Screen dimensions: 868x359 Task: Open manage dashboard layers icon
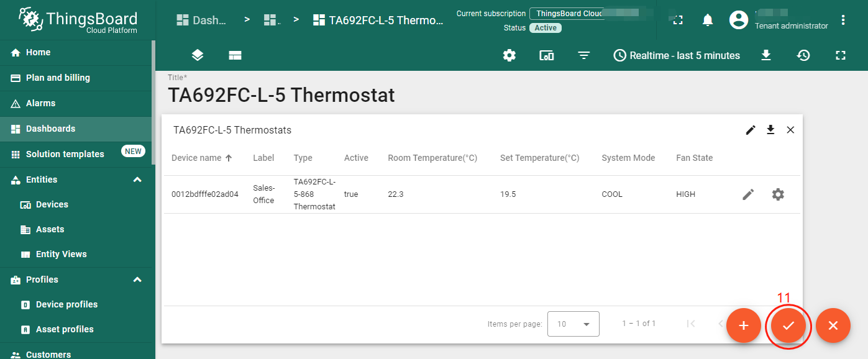(198, 55)
